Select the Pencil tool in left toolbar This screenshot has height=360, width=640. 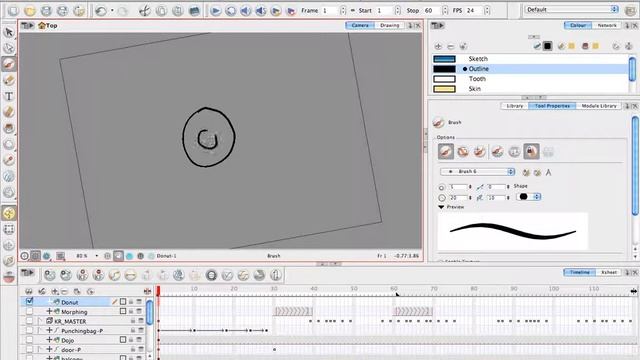click(9, 80)
